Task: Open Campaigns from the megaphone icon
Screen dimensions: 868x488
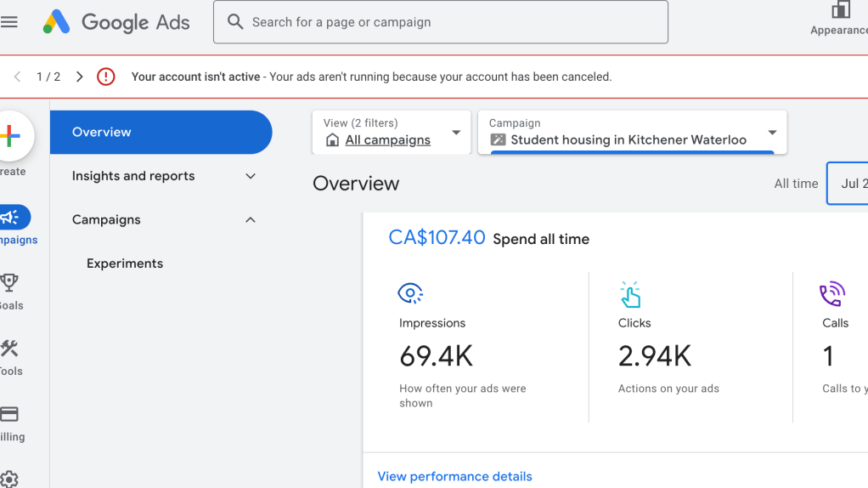Action: 12,218
